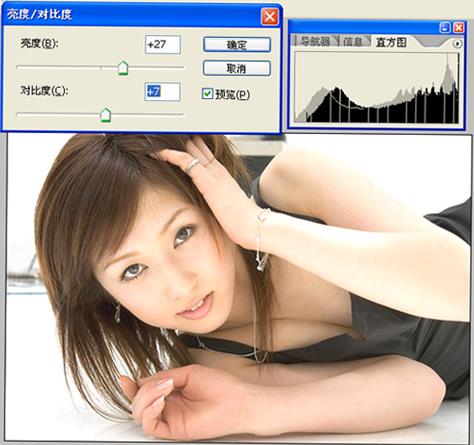Toggle the 预览 preview checkbox
This screenshot has width=474, height=445.
point(207,94)
